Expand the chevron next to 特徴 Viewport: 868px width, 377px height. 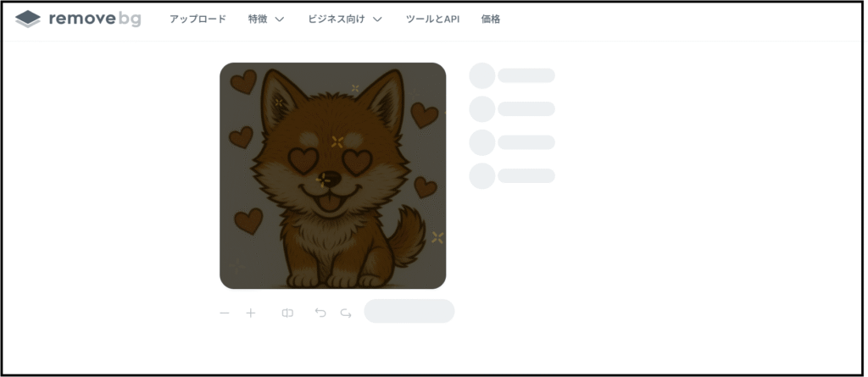tap(280, 19)
